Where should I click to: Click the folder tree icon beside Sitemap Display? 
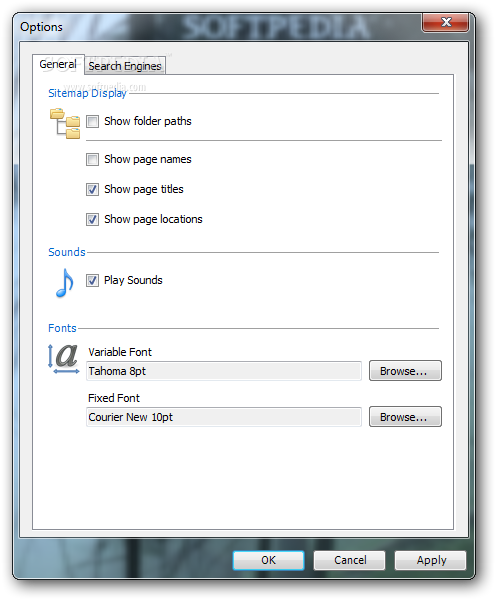[65, 123]
